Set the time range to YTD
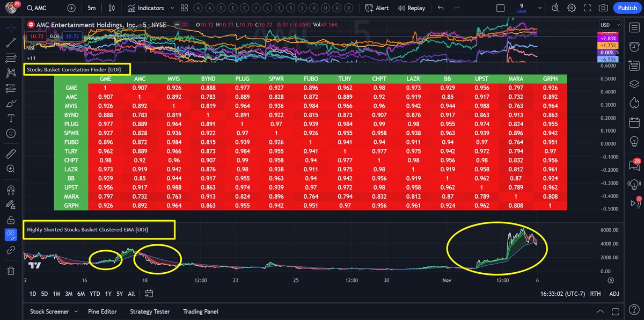This screenshot has width=644, height=320. pyautogui.click(x=95, y=294)
